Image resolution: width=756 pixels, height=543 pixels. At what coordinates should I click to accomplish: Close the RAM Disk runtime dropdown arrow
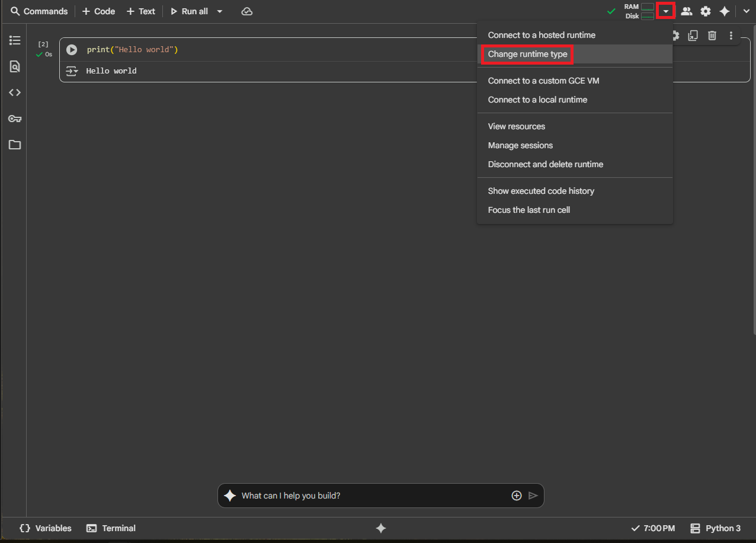(x=666, y=11)
